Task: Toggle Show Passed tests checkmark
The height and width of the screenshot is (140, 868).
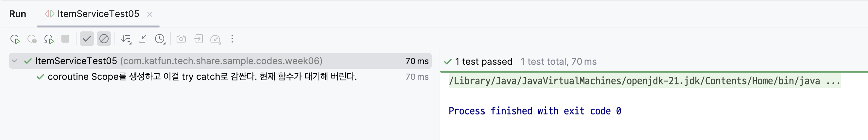Action: pos(87,39)
